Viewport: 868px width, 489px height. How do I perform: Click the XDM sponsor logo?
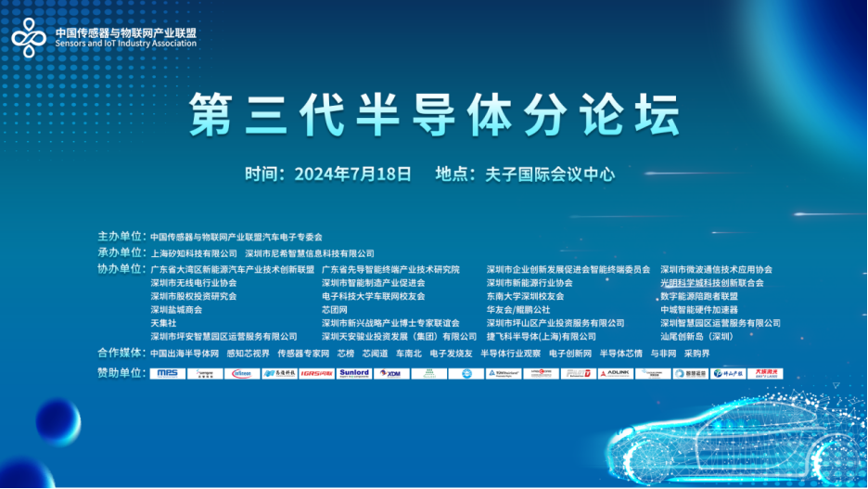point(391,373)
